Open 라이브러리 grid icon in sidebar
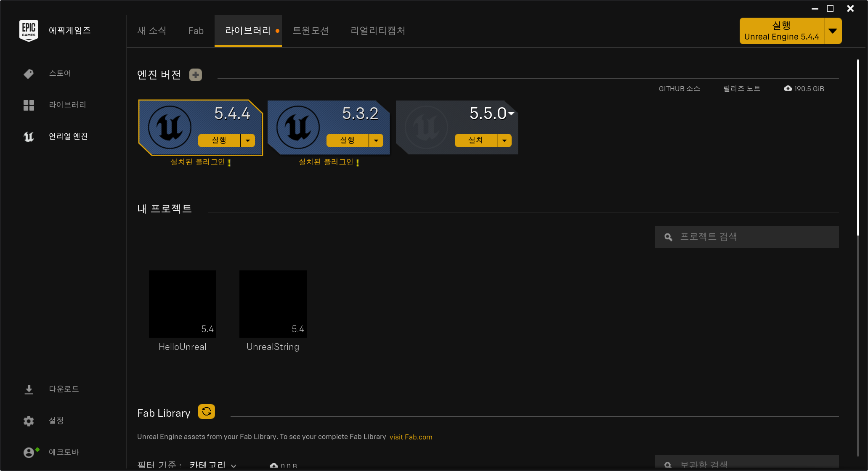 click(x=29, y=105)
